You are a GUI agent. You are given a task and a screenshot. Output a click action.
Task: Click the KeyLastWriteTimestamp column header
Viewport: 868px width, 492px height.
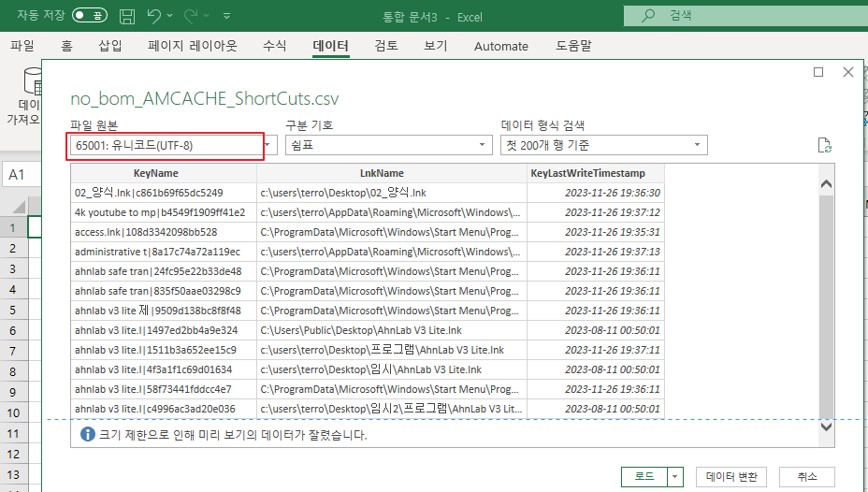(x=596, y=173)
